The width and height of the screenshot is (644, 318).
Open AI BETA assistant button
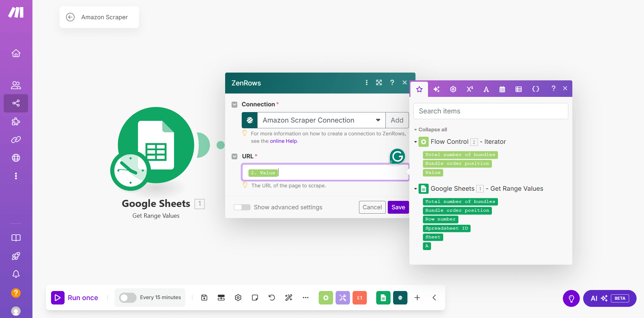point(610,298)
